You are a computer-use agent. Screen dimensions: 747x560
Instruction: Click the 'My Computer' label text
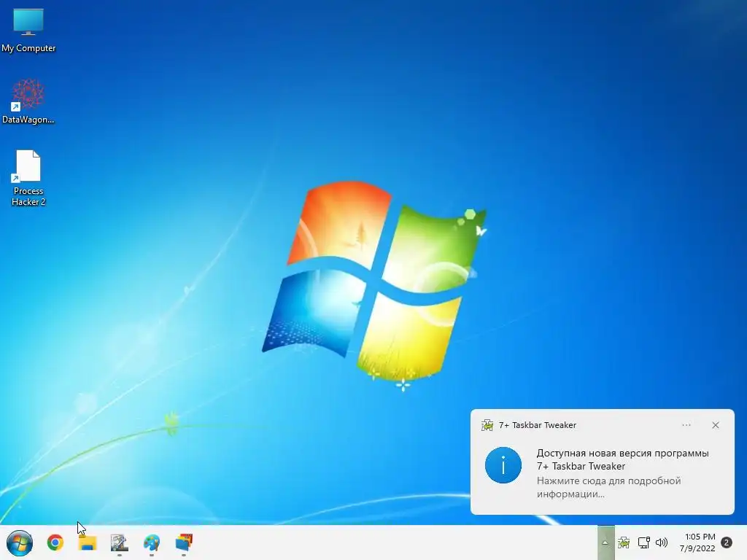28,48
